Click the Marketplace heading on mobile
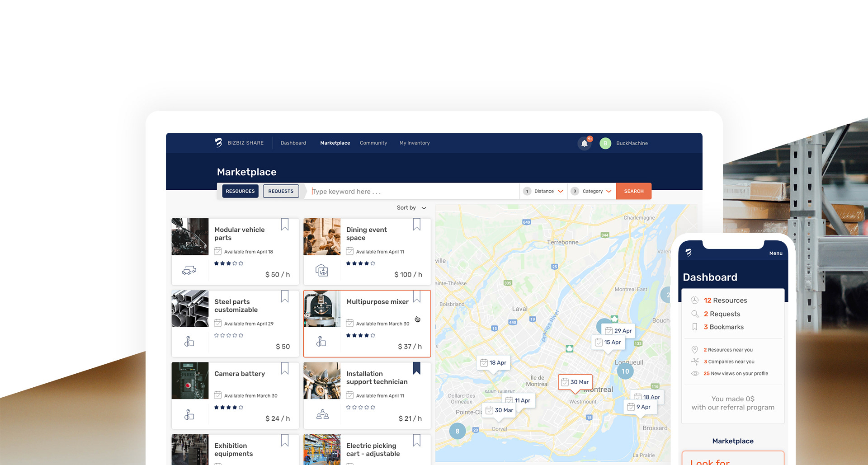 point(733,441)
